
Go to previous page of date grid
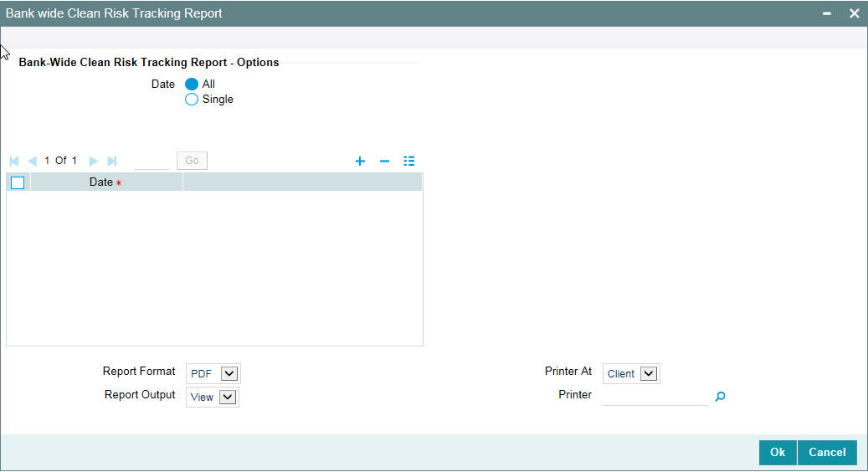coord(32,161)
